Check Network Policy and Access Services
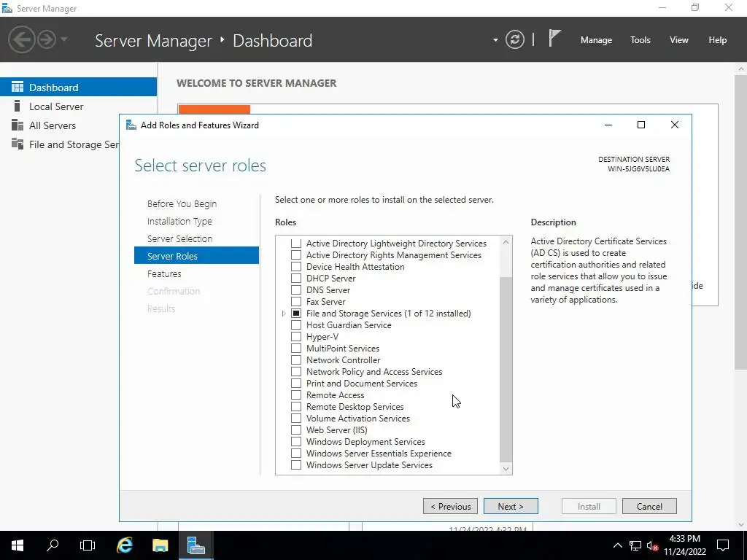This screenshot has width=747, height=560. [296, 371]
